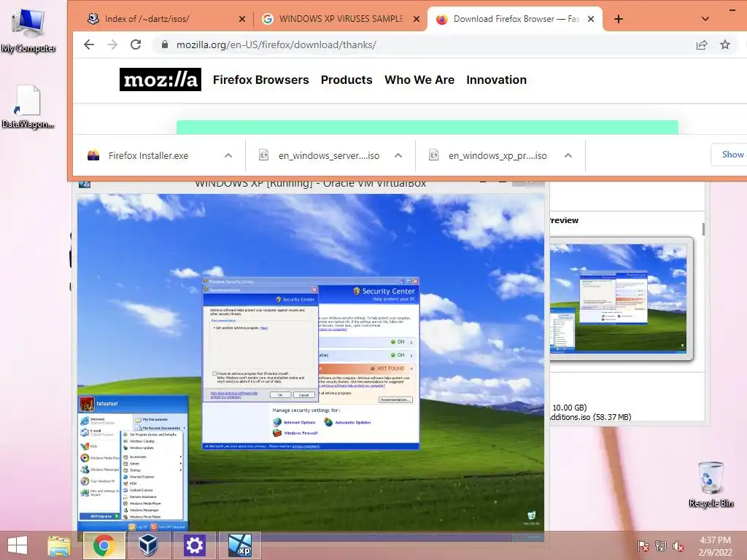Click the share page icon in address bar

(702, 44)
